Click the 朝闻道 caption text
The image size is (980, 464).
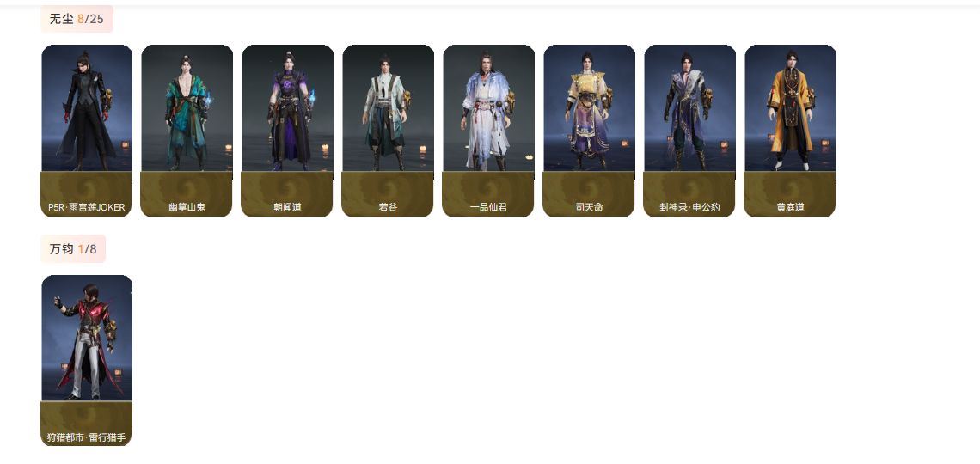click(287, 207)
